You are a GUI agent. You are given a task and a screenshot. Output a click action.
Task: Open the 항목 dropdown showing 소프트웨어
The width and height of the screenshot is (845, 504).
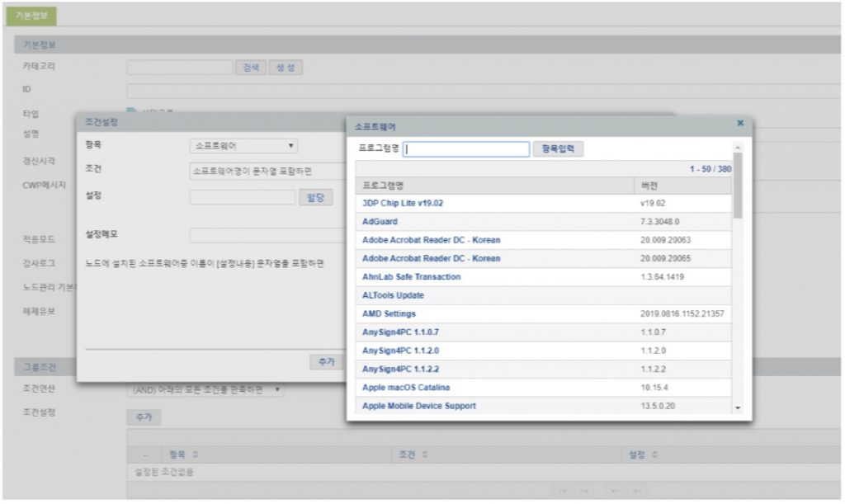(x=243, y=146)
